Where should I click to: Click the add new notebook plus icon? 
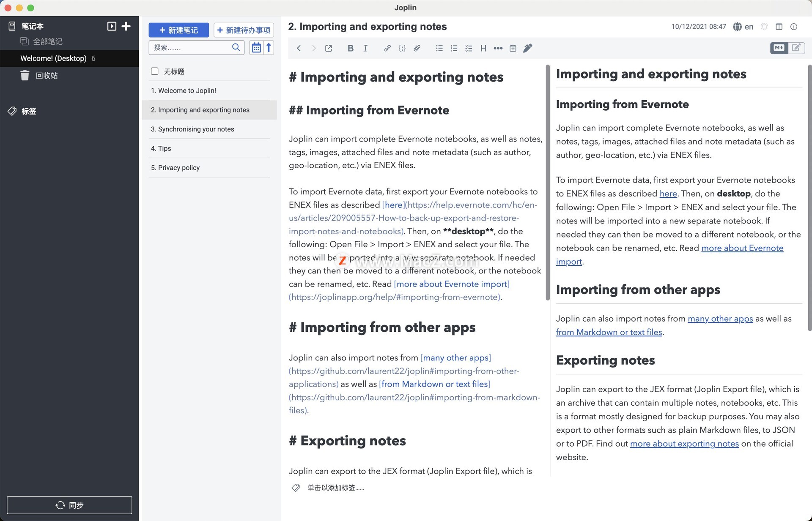(126, 26)
